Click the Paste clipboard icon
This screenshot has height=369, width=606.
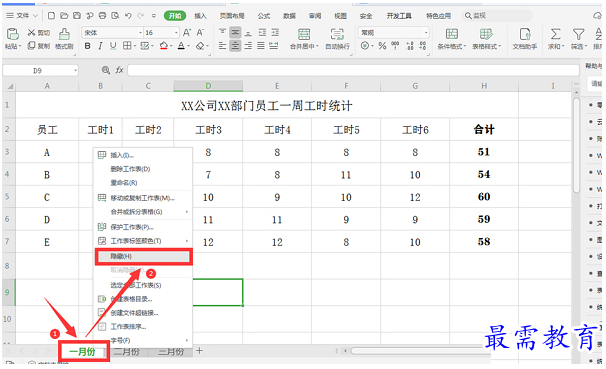[12, 34]
